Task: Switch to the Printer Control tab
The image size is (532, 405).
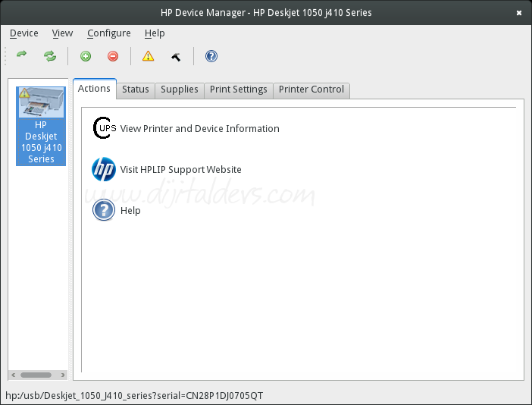Action: 311,89
